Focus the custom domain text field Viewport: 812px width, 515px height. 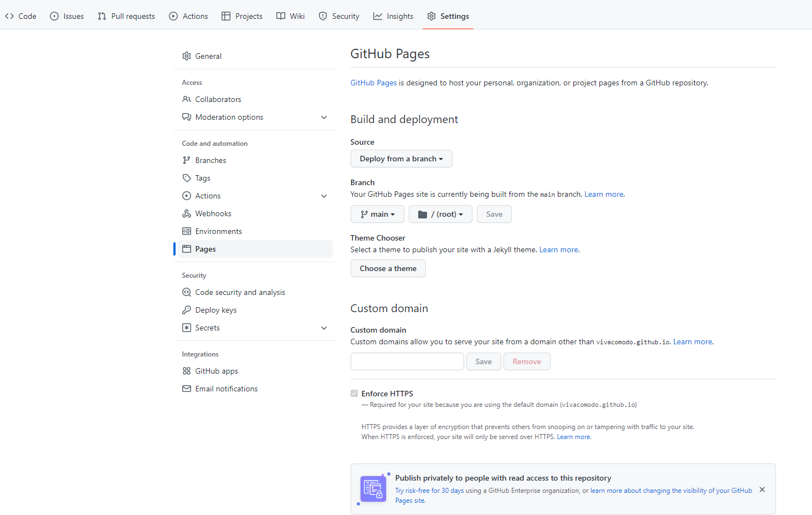(x=407, y=361)
